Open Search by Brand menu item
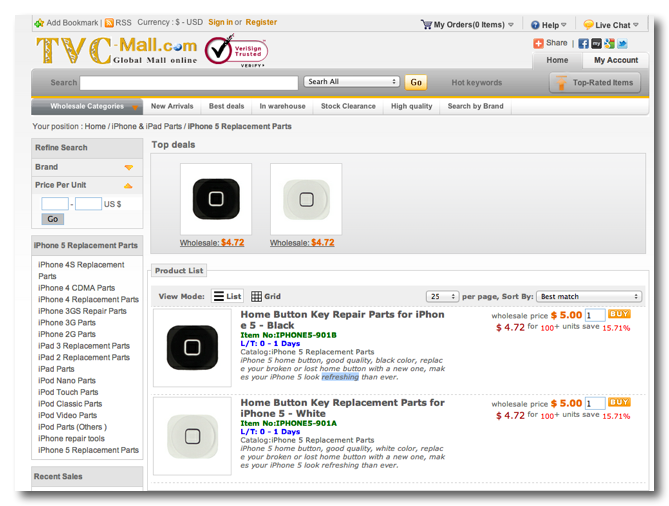 coord(475,106)
